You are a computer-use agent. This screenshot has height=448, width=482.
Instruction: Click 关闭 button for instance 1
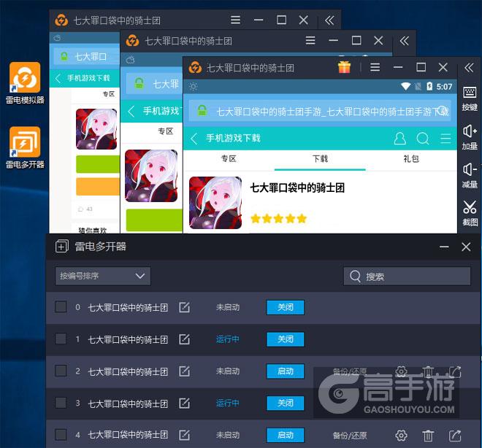tap(286, 339)
